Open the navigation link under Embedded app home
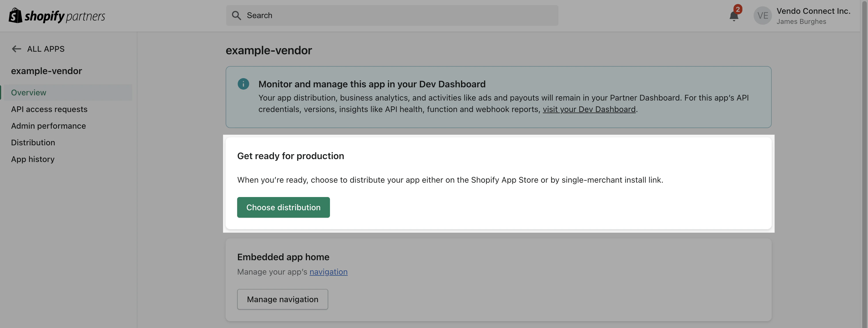Screen dimensions: 868x328 [329, 272]
